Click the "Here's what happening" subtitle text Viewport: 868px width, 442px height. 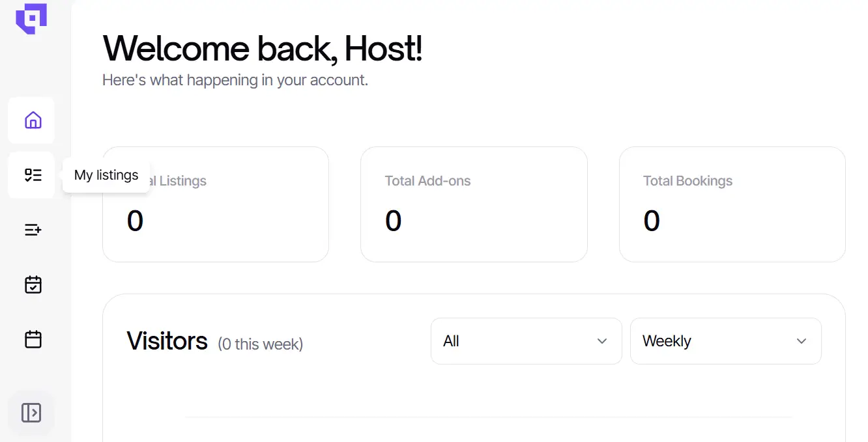coord(235,81)
